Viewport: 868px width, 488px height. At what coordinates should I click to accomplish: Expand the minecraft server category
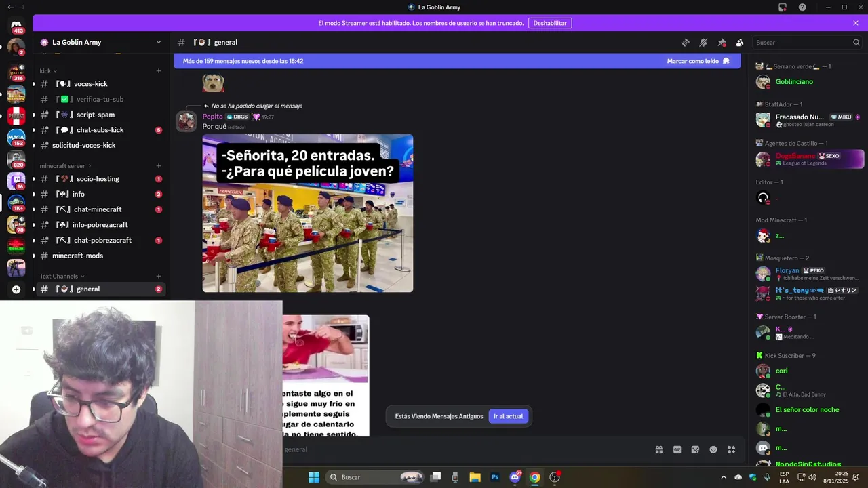tap(65, 165)
